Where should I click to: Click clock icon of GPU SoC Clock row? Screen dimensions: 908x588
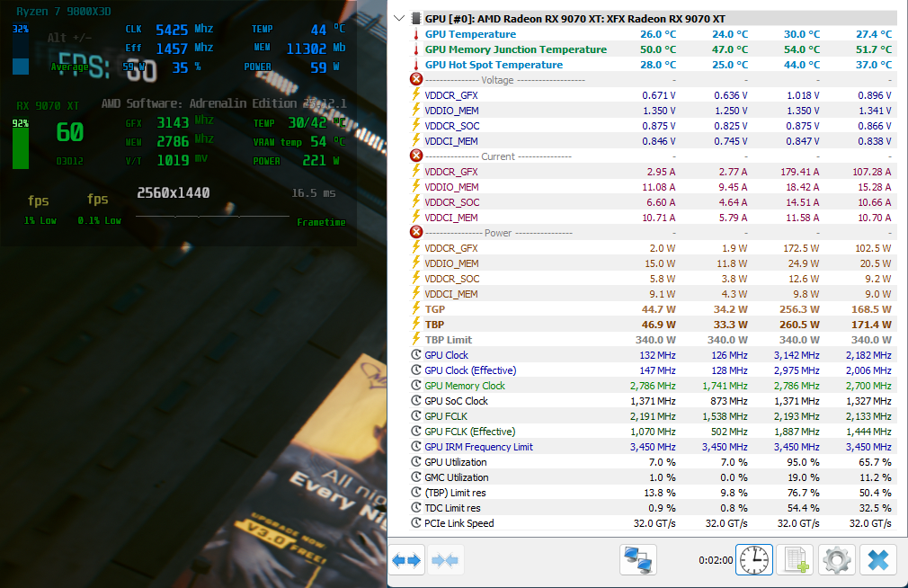415,400
